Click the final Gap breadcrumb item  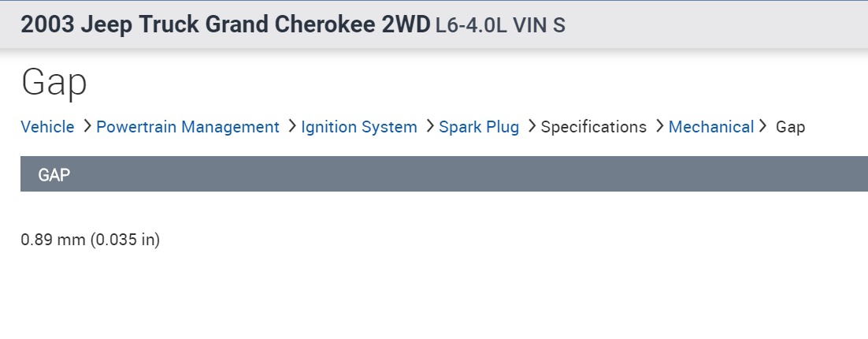[791, 127]
